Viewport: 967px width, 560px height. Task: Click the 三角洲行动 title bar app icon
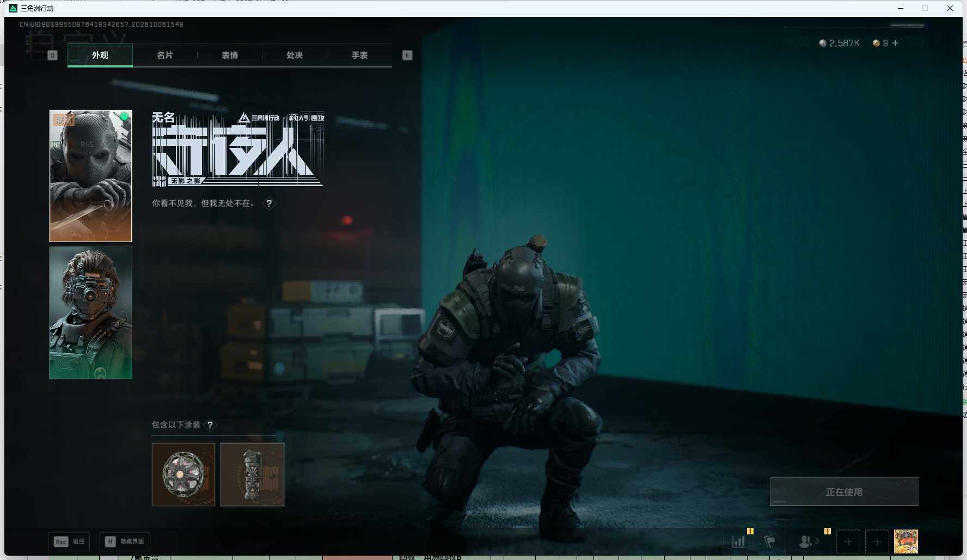click(x=13, y=8)
